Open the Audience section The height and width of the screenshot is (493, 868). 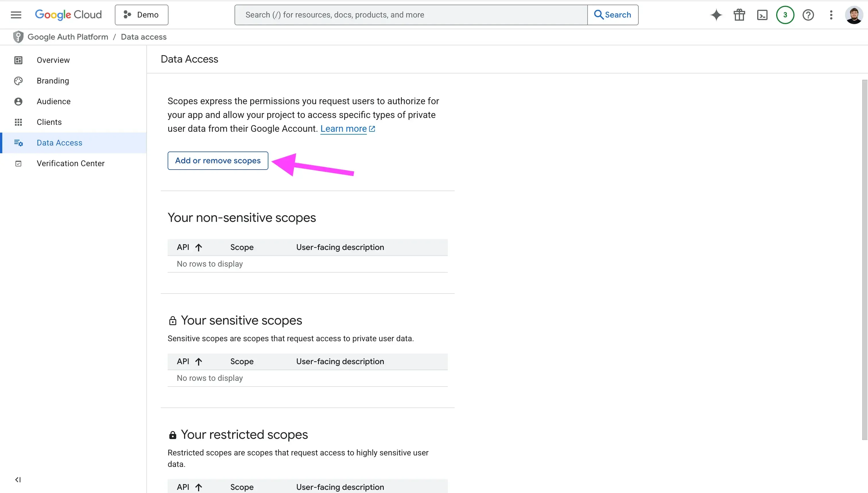[53, 101]
